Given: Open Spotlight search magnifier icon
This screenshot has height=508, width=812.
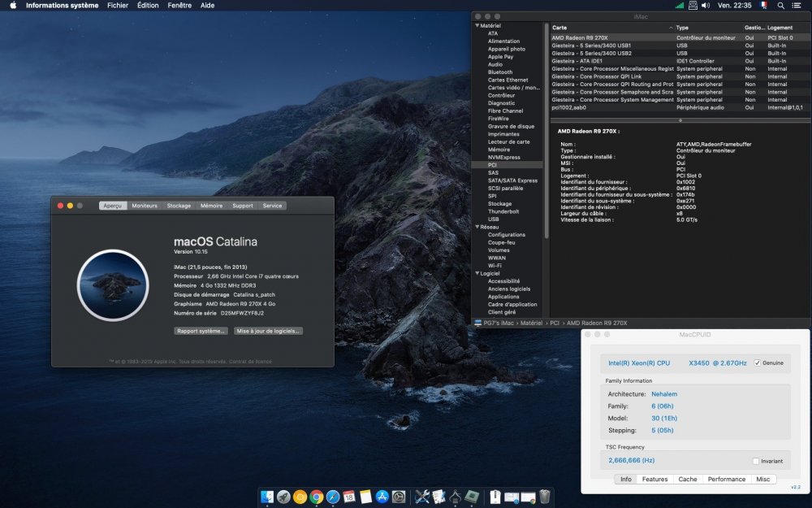Looking at the screenshot, I should pos(780,5).
